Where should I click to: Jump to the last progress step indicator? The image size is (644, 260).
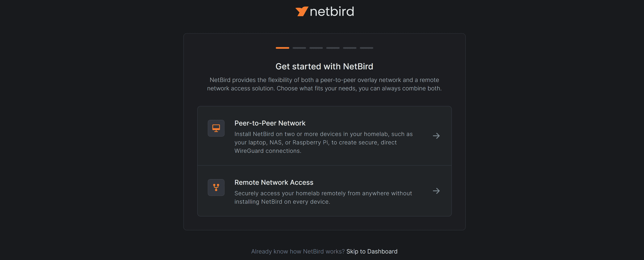366,48
